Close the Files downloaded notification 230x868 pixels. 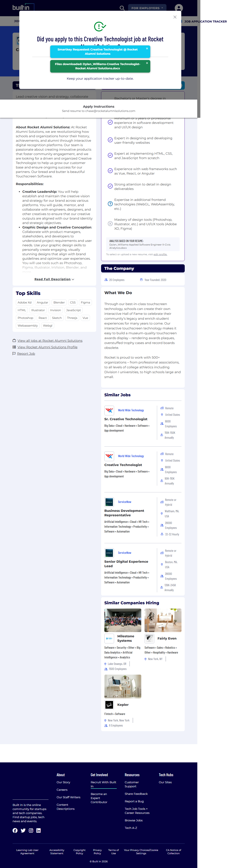(x=147, y=63)
